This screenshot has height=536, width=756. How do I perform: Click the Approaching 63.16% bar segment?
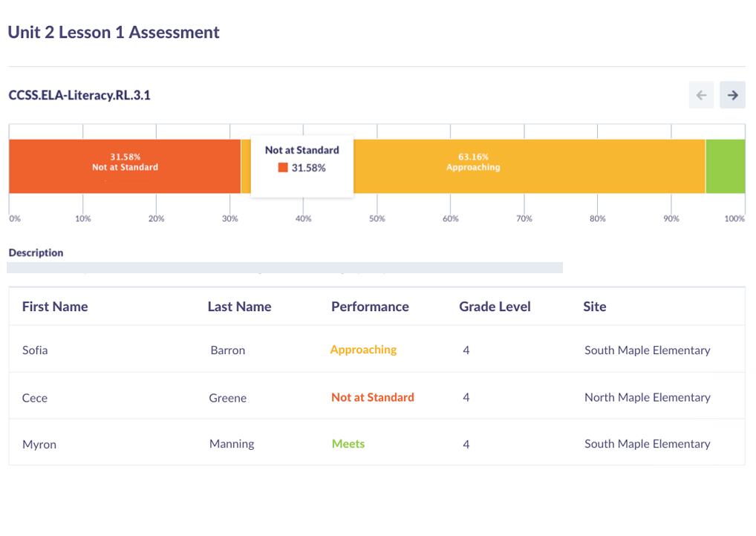tap(473, 166)
